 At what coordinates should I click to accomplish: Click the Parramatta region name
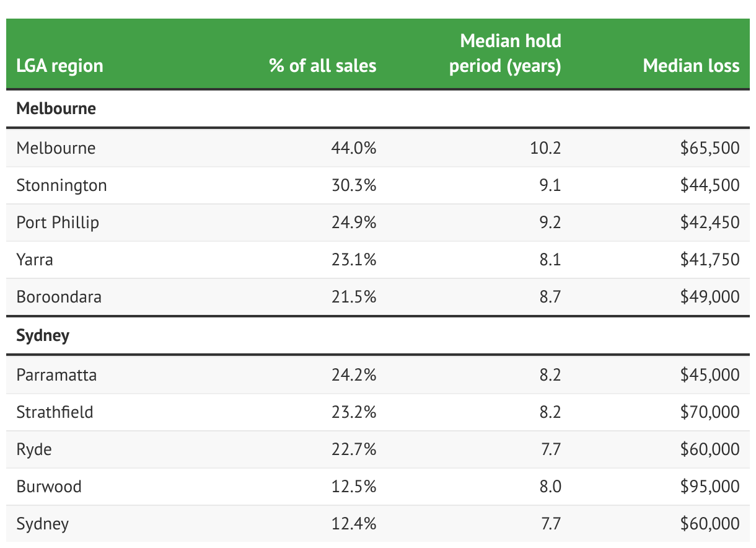[x=56, y=375]
